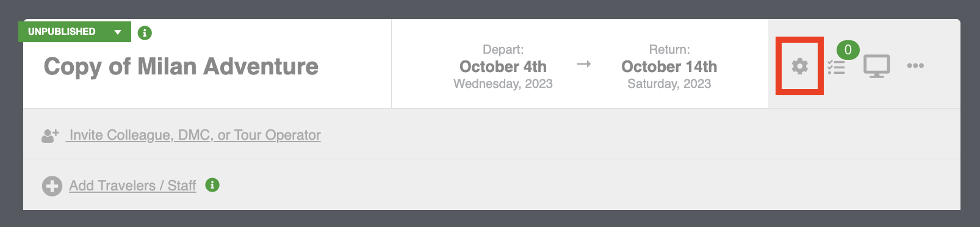Viewport: 980px width, 227px height.
Task: Click the round plus icon for travelers
Action: coord(52,186)
